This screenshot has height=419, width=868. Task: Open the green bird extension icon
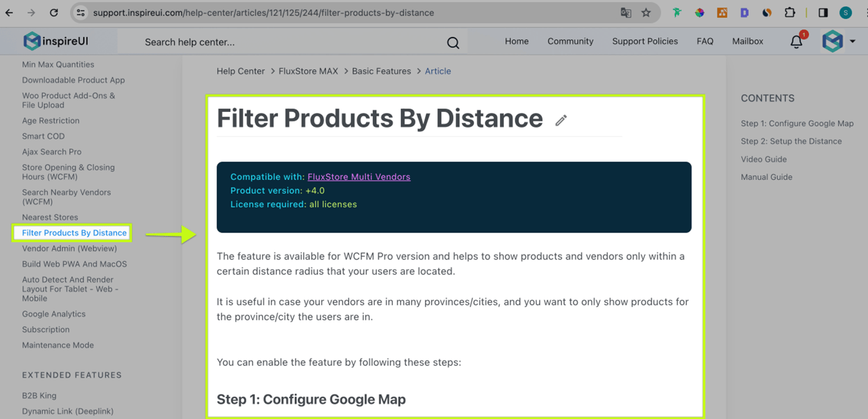(677, 13)
